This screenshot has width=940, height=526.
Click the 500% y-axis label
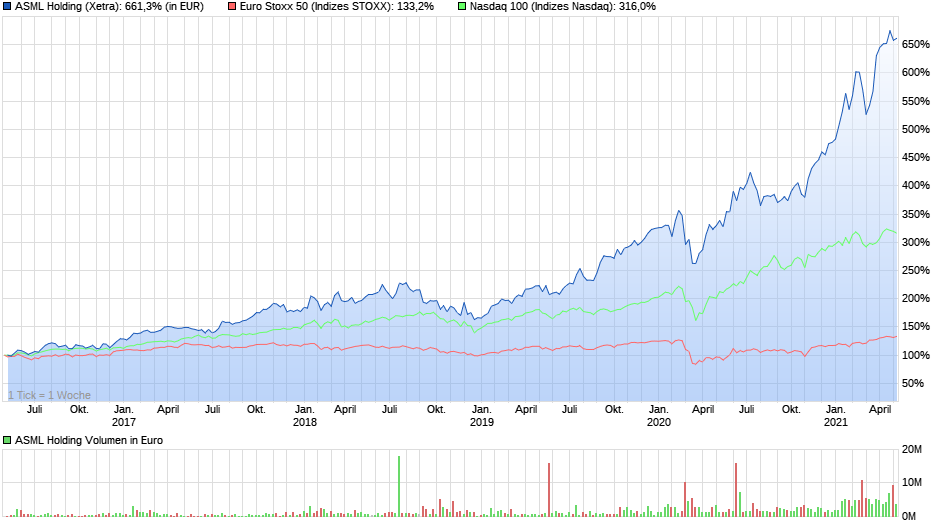tap(915, 130)
